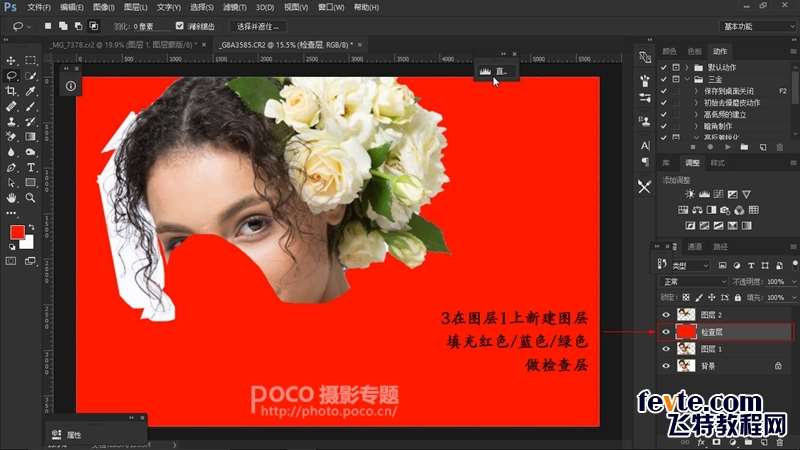Open the info panel icon near the canvas
Viewport: 800px width, 450px height.
click(70, 86)
